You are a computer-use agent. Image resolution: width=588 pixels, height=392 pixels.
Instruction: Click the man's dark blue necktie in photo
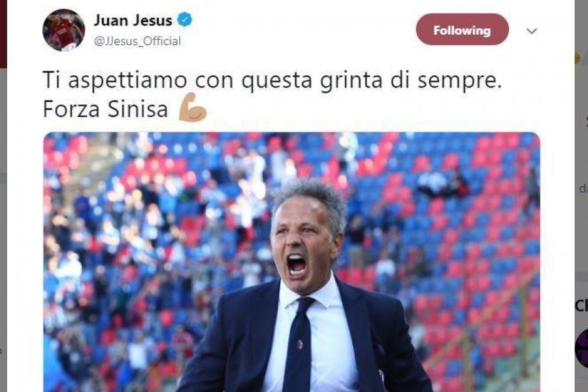[299, 345]
